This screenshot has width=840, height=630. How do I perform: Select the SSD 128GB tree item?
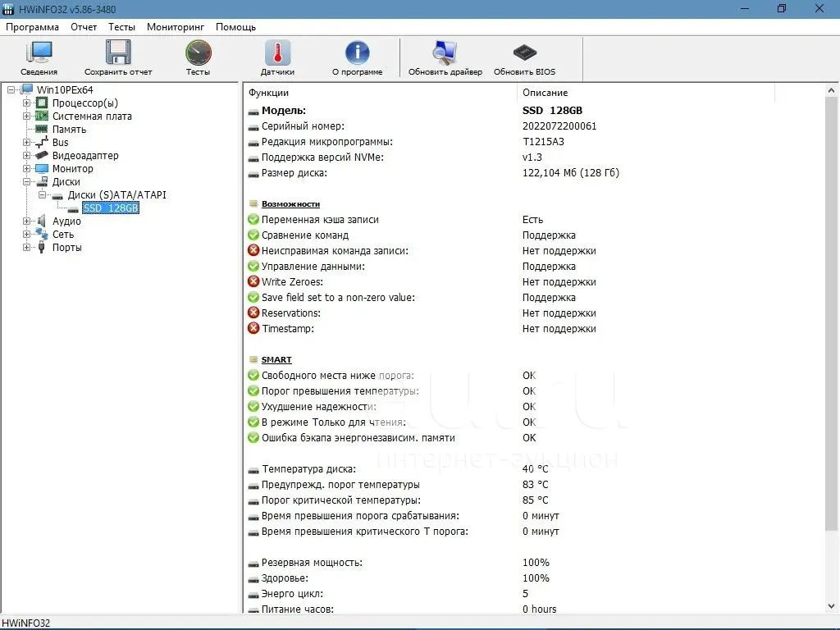111,208
